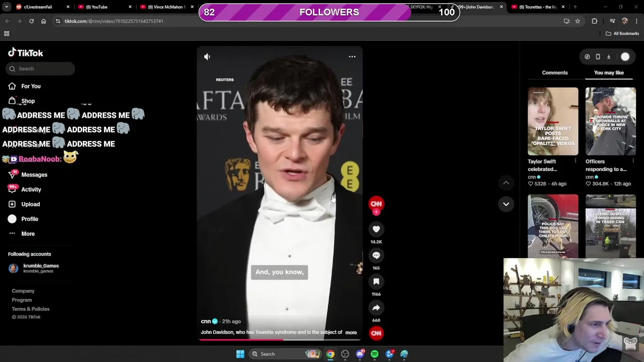Focus the TikTok Search field
Image resolution: width=644 pixels, height=362 pixels.
point(41,69)
